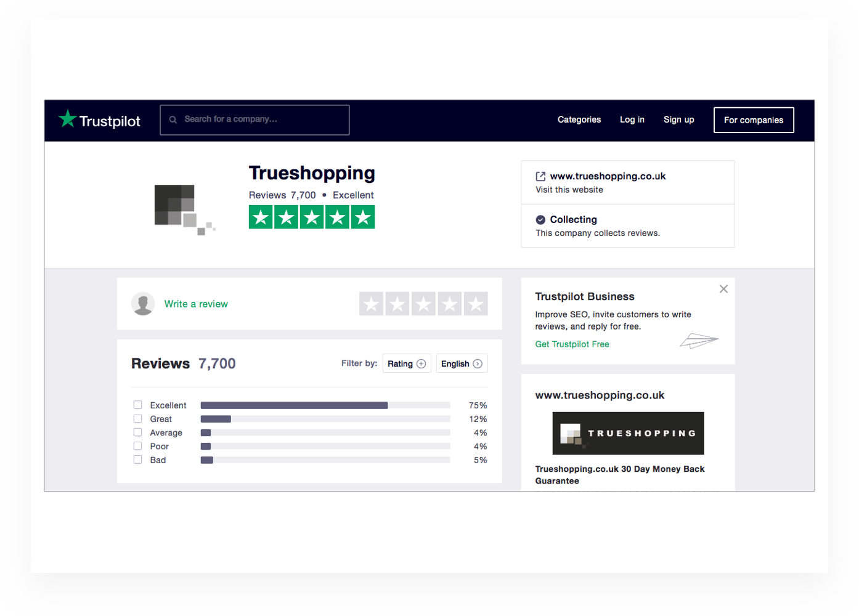Click the 'Reviews 7,700' text under Trueshopping title
859x616 pixels.
pos(282,195)
